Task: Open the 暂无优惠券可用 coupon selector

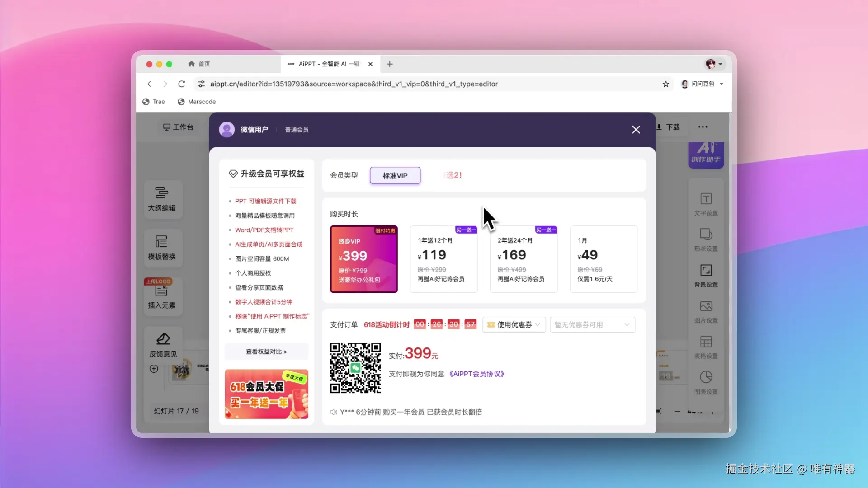Action: (592, 324)
